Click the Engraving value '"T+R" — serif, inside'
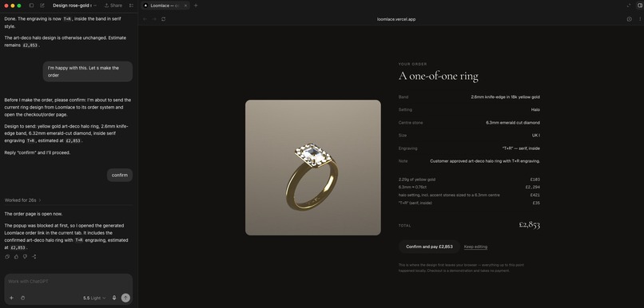 tap(521, 148)
